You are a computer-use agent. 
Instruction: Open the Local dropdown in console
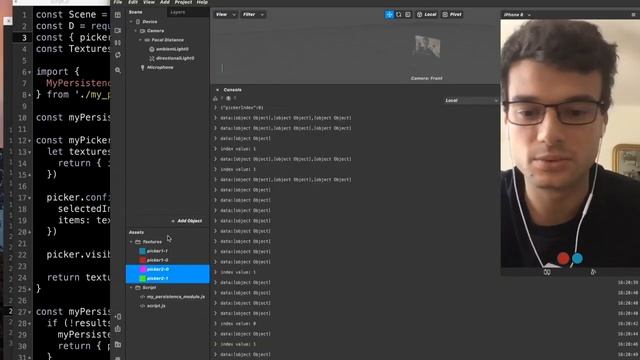(x=471, y=100)
